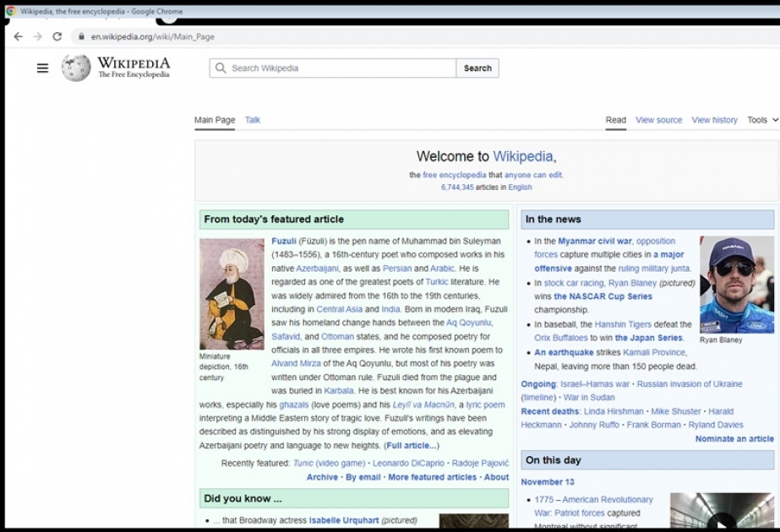Image resolution: width=780 pixels, height=532 pixels.
Task: Open the Ottoman link
Action: point(337,337)
